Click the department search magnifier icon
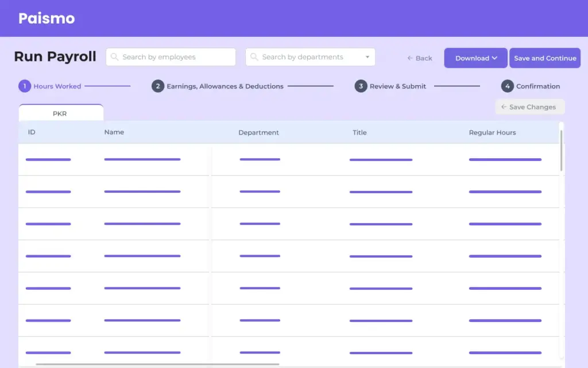The width and height of the screenshot is (588, 368). point(254,57)
